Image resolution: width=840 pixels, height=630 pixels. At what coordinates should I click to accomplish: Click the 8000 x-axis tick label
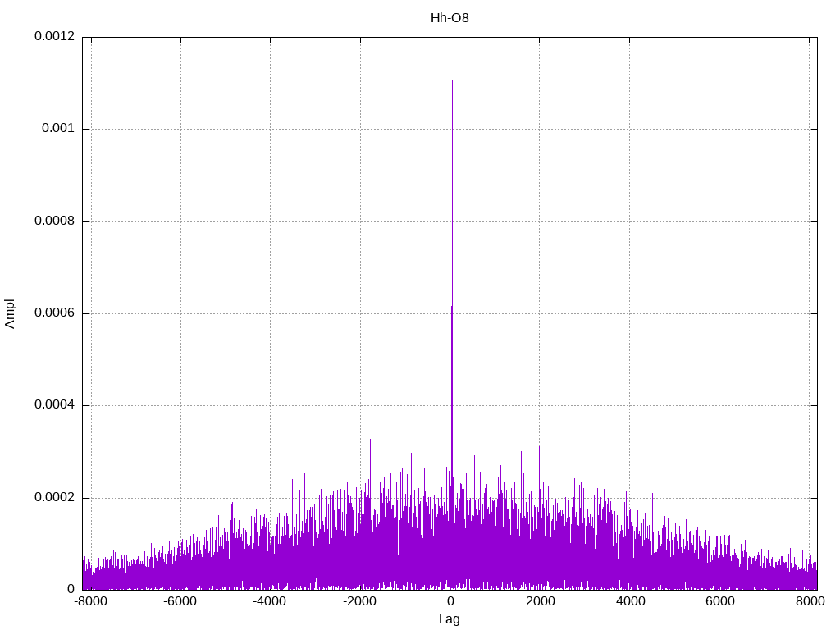(810, 601)
